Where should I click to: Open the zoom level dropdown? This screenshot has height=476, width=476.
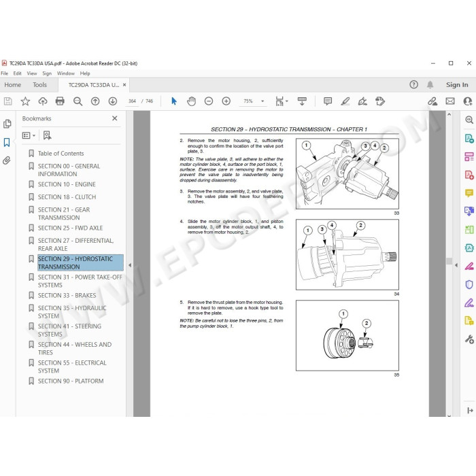pos(262,101)
